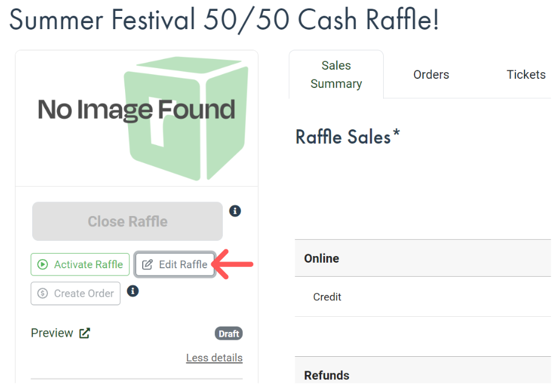Click the Draft status badge
This screenshot has width=558, height=392.
click(x=228, y=333)
